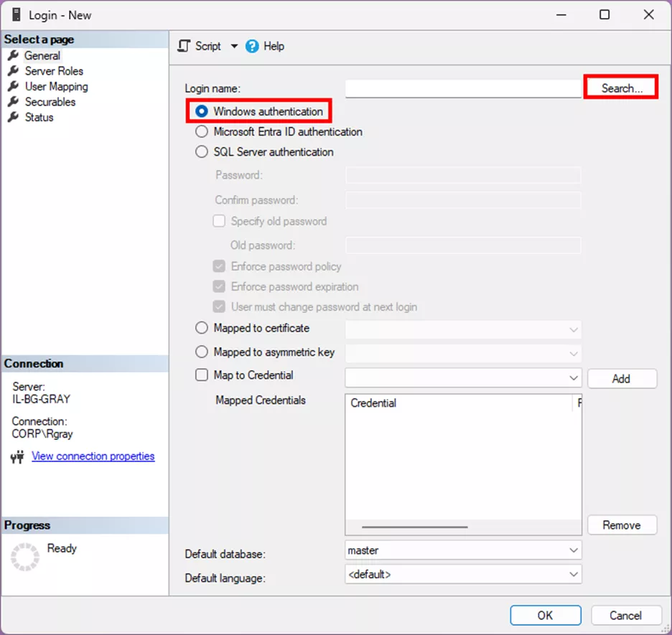Select Microsoft Entra ID authentication option
This screenshot has height=635, width=672.
pyautogui.click(x=202, y=131)
